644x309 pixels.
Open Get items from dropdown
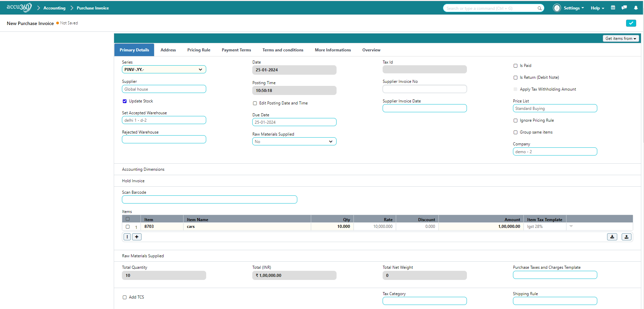click(621, 39)
